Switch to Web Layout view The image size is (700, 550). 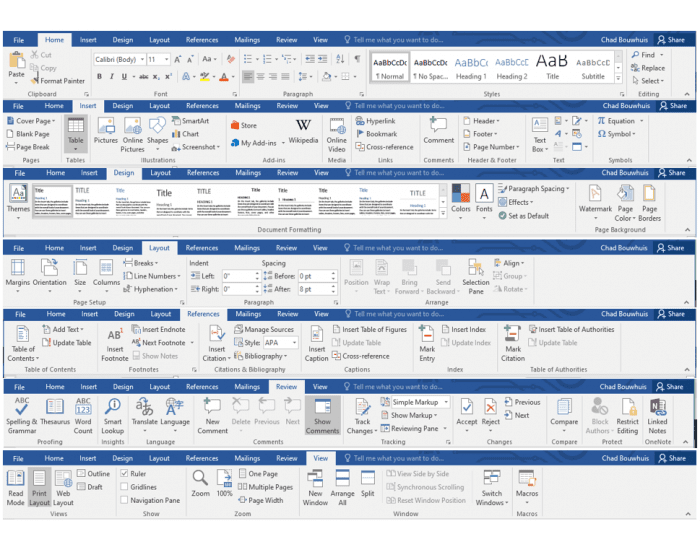[63, 488]
